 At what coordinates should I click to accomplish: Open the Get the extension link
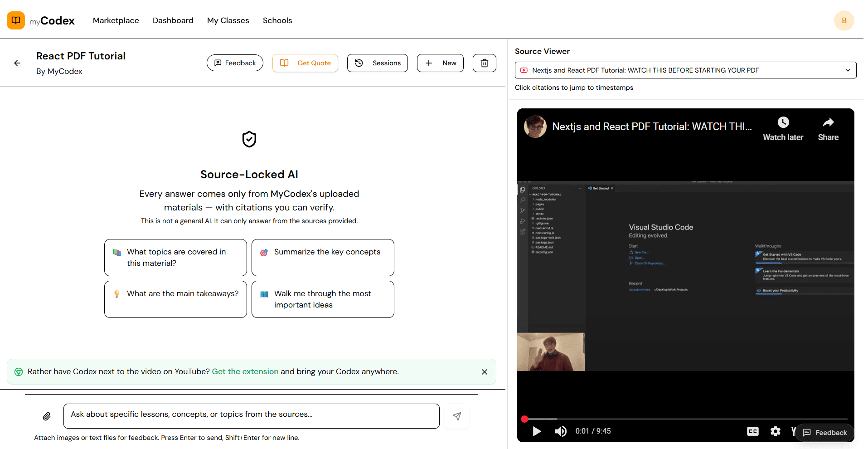point(245,371)
